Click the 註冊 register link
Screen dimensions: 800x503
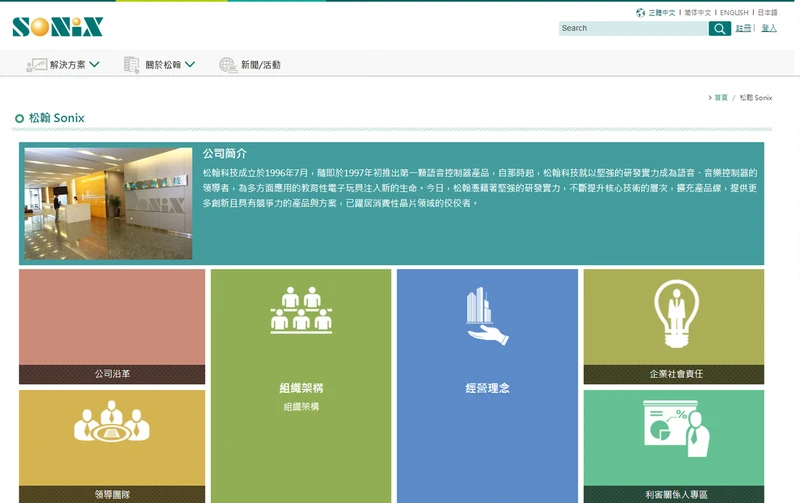click(x=743, y=28)
